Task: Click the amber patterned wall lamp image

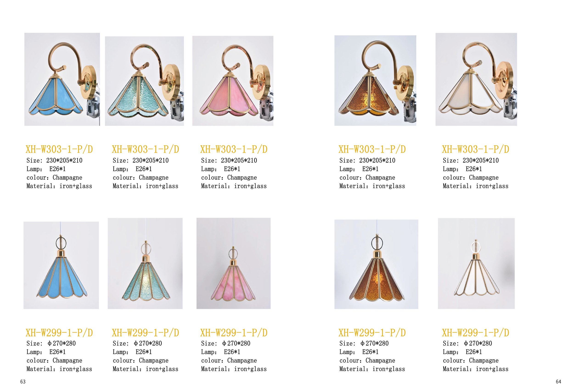Action: (375, 81)
